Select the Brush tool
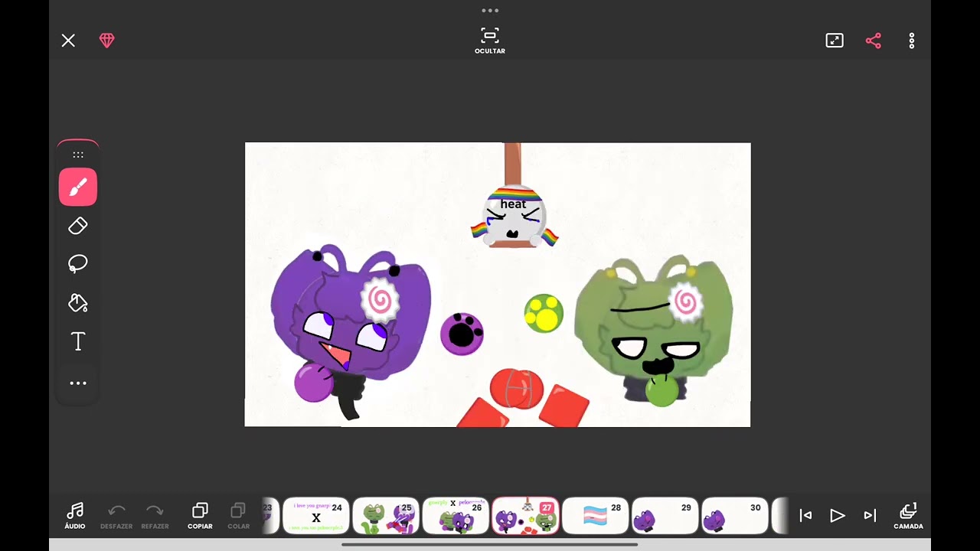Screen dimensions: 980x551 click(x=78, y=187)
